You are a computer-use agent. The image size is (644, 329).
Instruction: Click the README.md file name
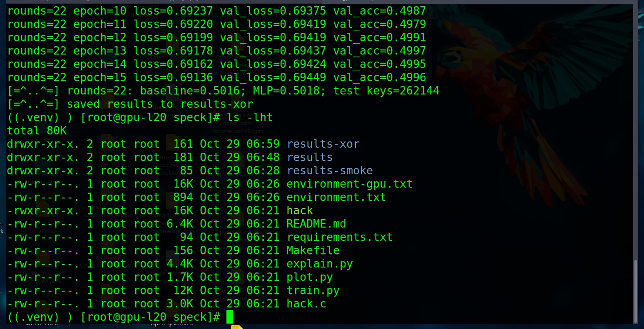coord(316,224)
